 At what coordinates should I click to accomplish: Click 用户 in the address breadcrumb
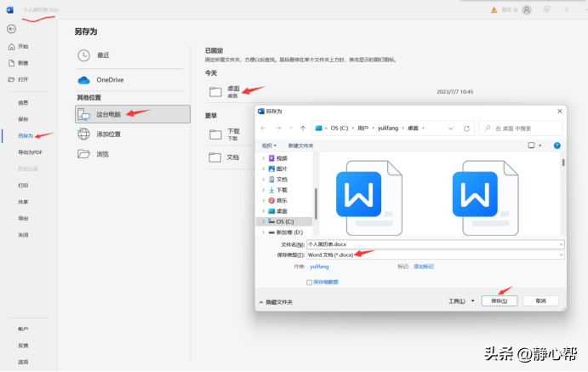point(363,129)
